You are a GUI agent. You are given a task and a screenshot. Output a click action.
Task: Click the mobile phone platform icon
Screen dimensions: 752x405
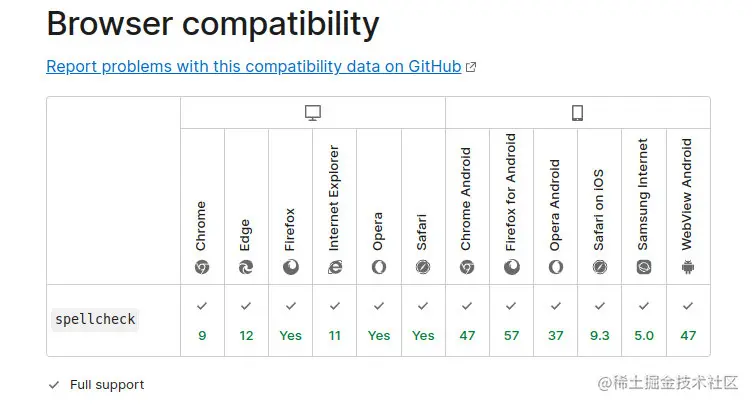point(577,113)
